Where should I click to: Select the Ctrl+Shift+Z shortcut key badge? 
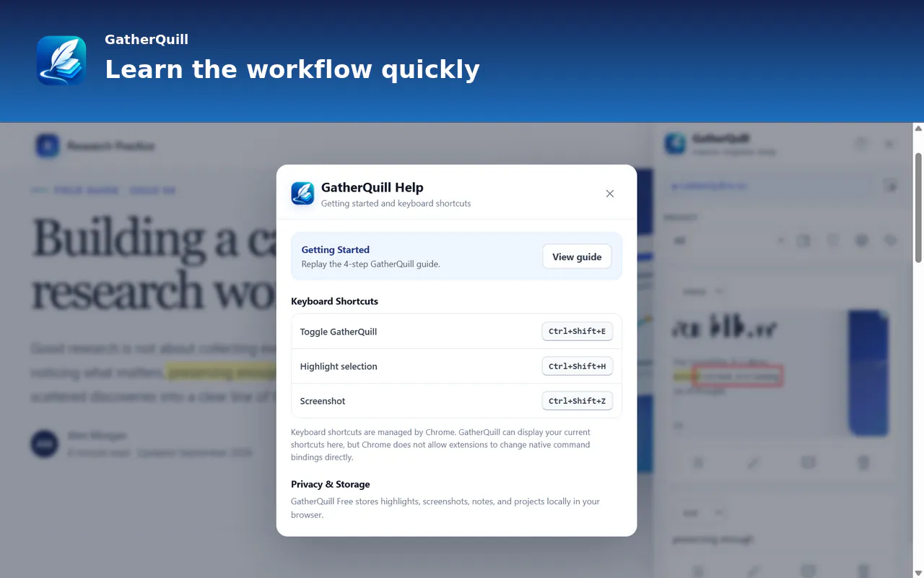coord(577,401)
